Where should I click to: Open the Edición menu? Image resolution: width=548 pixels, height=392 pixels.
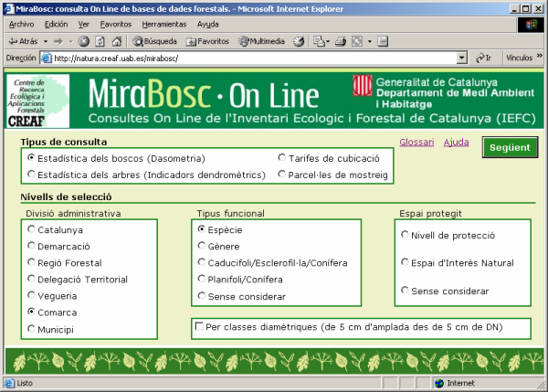[56, 24]
